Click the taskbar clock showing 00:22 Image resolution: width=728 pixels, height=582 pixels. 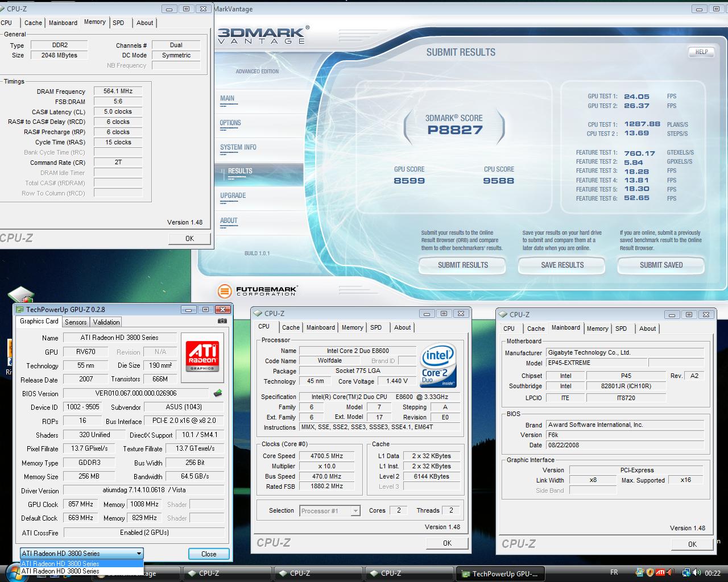click(713, 573)
